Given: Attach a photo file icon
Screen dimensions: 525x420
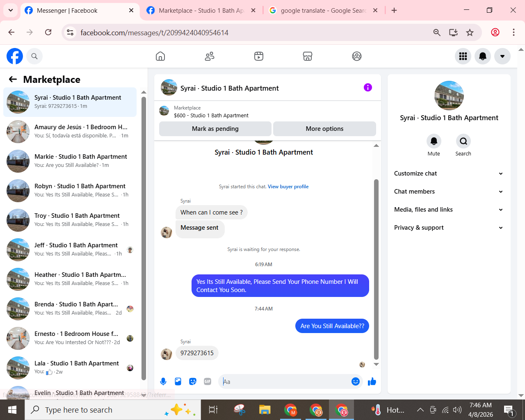Looking at the screenshot, I should coord(178,381).
